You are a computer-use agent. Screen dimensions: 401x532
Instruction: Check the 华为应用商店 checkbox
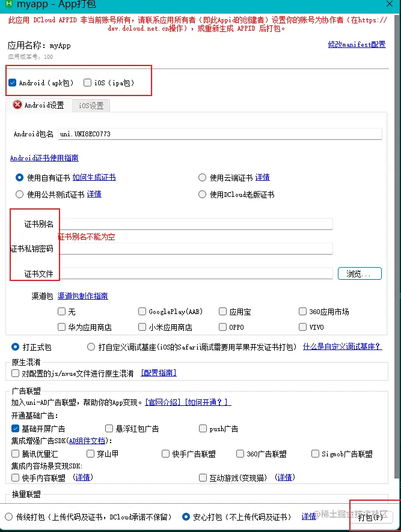click(x=61, y=327)
